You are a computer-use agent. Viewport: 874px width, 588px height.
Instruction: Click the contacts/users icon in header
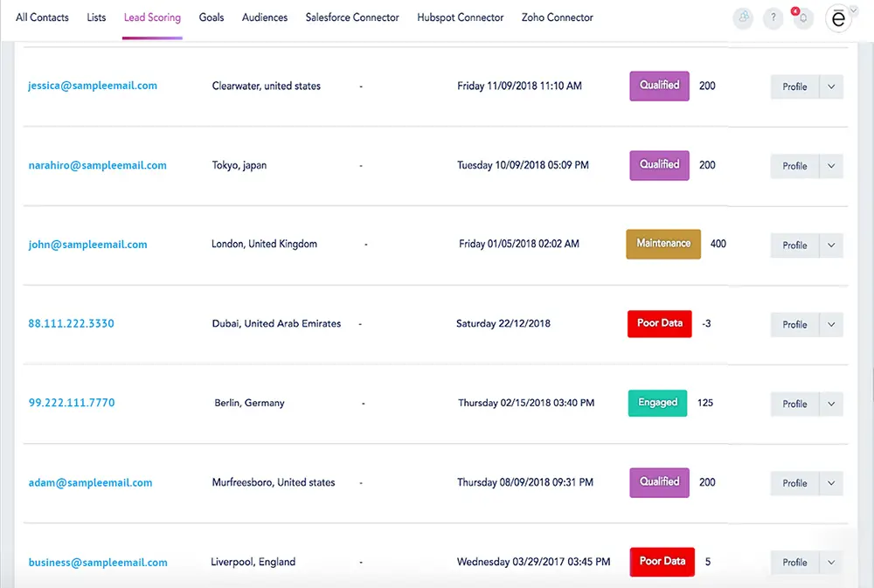743,18
